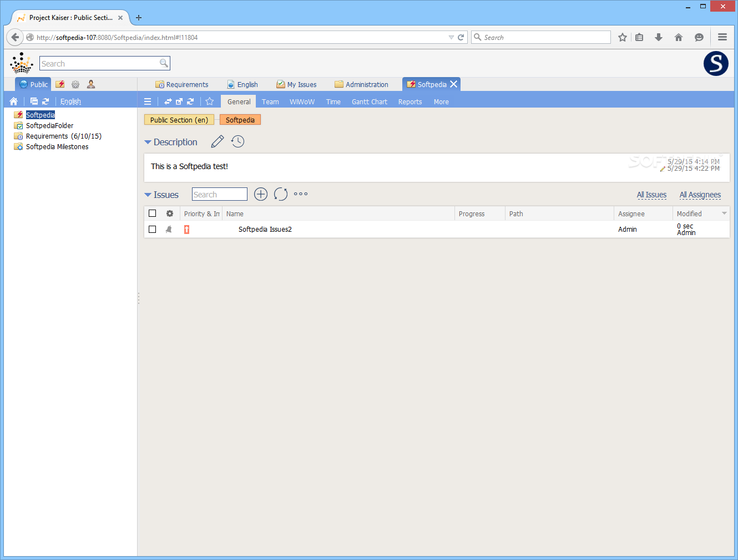Viewport: 738px width, 560px height.
Task: Open the Requirements top tab
Action: click(182, 84)
